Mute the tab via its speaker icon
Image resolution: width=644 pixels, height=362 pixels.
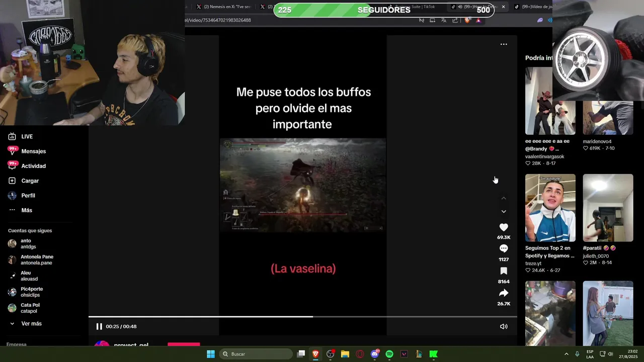(460, 7)
